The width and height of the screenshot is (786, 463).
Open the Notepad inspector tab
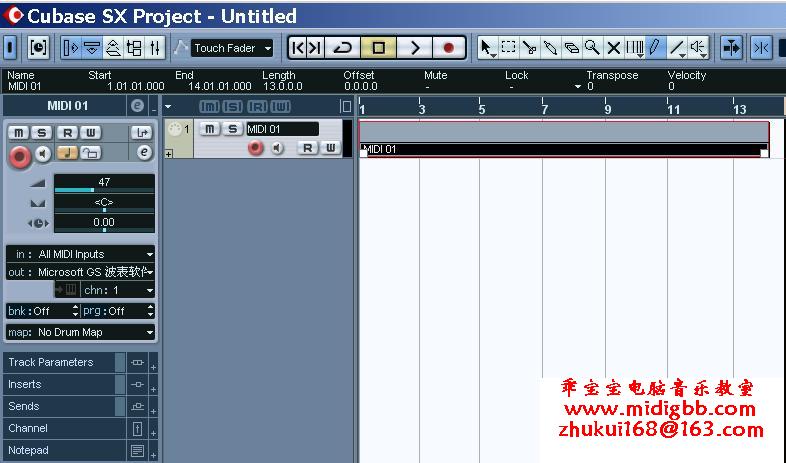coord(64,450)
